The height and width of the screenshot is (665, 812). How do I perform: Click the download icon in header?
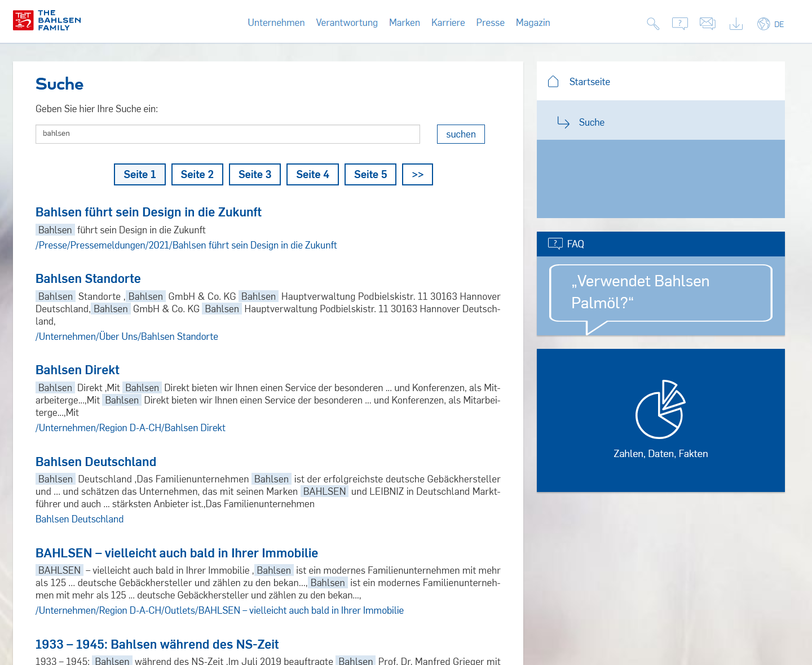(x=736, y=24)
